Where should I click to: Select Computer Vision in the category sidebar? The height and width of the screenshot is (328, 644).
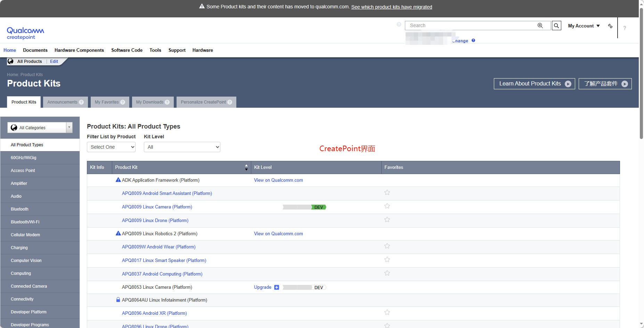point(40,261)
